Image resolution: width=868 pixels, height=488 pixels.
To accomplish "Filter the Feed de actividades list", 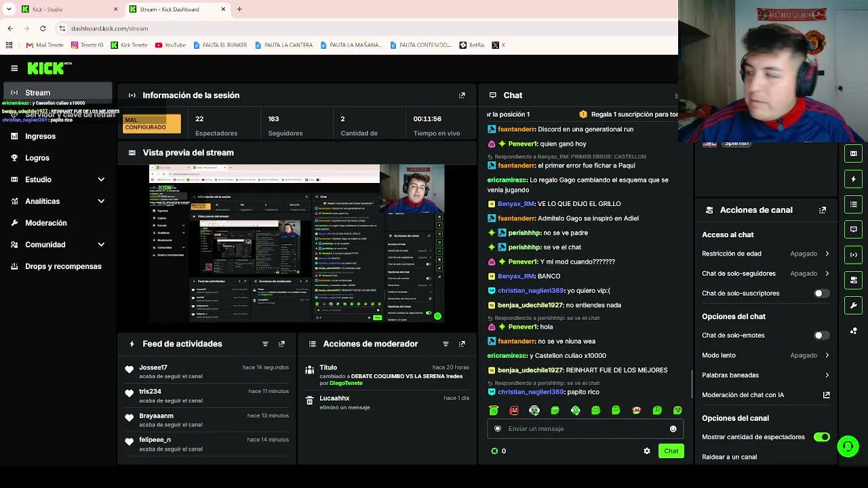I will pyautogui.click(x=265, y=344).
